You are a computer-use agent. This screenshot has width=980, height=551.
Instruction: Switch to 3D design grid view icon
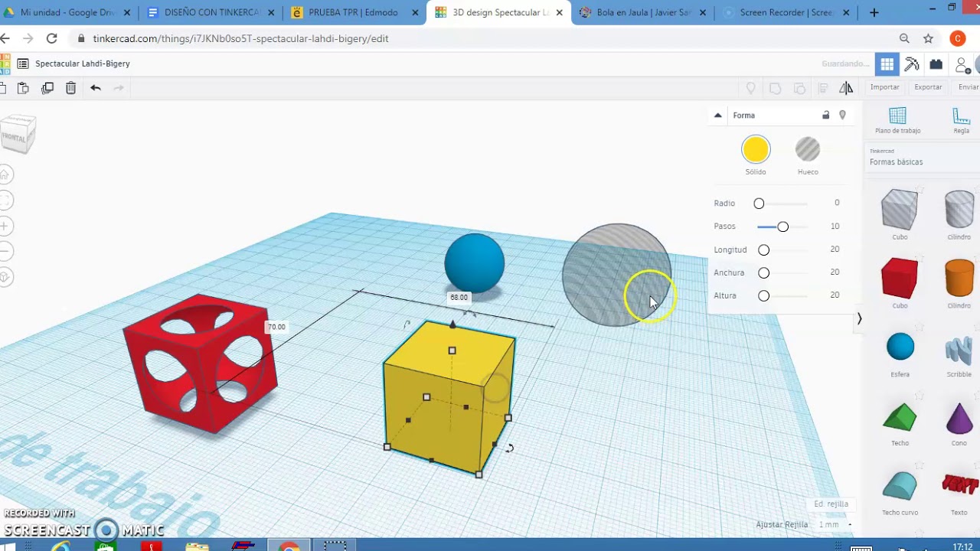pyautogui.click(x=887, y=64)
